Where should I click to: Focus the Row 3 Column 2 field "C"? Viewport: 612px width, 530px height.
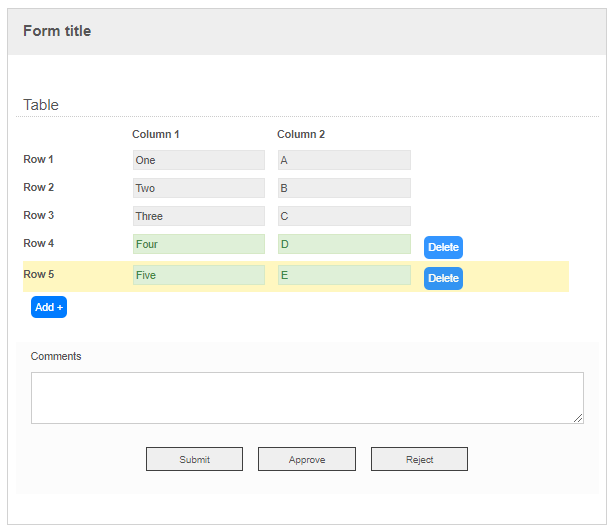pyautogui.click(x=343, y=216)
